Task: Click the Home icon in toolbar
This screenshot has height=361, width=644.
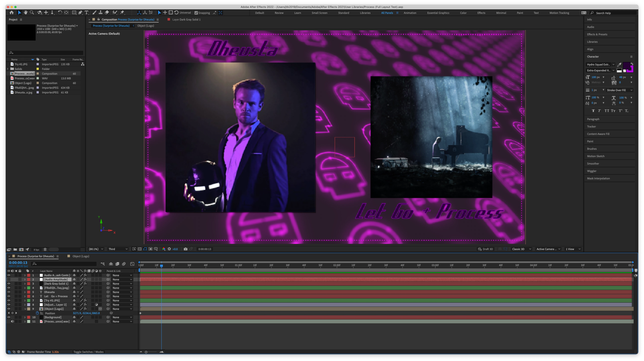Action: tap(11, 12)
